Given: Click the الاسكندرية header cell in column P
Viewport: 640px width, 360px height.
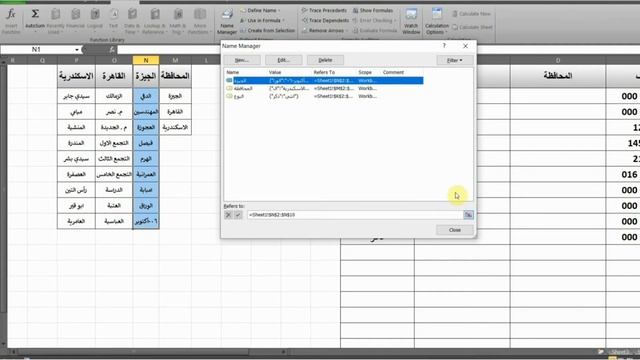Looking at the screenshot, I should click(x=76, y=76).
